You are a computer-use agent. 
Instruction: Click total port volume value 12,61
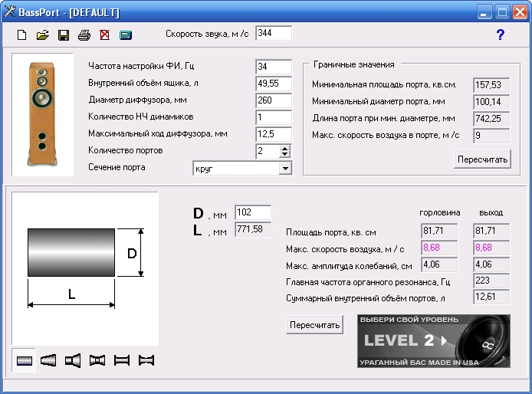pyautogui.click(x=491, y=297)
